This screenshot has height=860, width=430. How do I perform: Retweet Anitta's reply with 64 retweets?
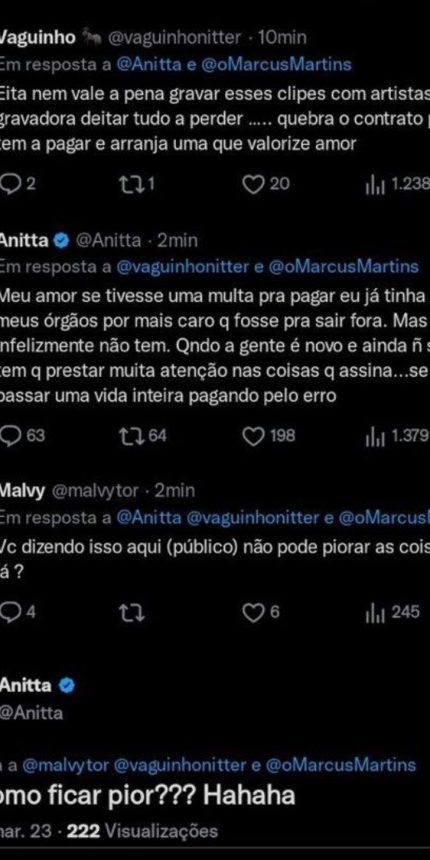pyautogui.click(x=131, y=436)
